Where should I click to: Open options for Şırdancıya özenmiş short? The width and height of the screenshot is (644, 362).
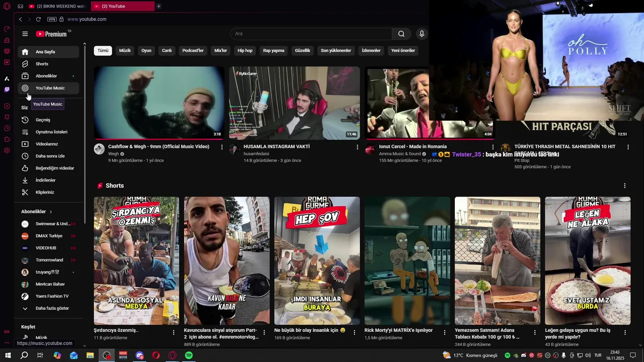[174, 332]
